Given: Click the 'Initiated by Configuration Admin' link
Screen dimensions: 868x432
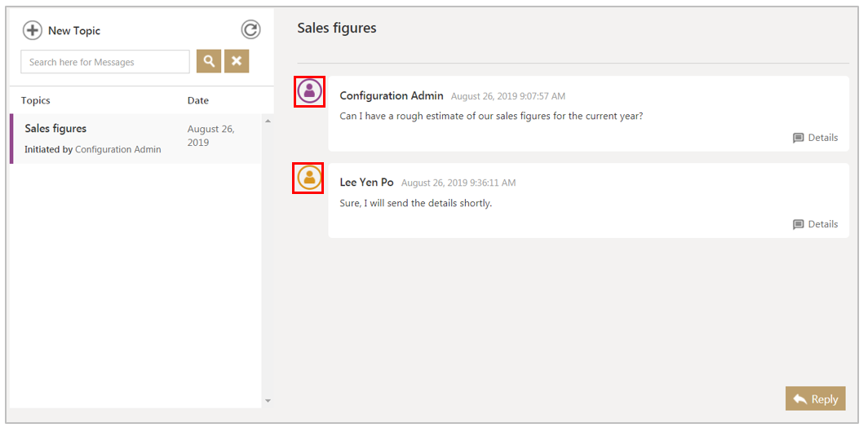Looking at the screenshot, I should [x=117, y=150].
